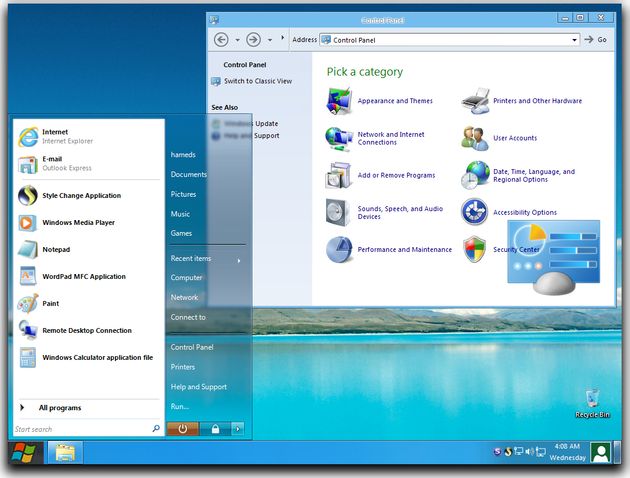Viewport: 630px width, 478px height.
Task: Open Pictures from Start menu
Action: [x=183, y=194]
